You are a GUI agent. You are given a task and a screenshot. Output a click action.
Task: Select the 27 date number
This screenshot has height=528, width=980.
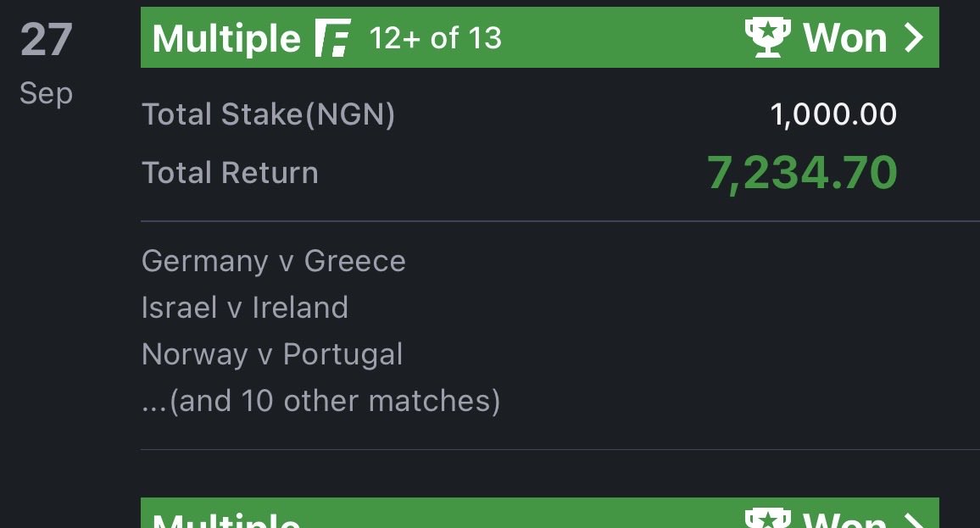click(x=47, y=39)
